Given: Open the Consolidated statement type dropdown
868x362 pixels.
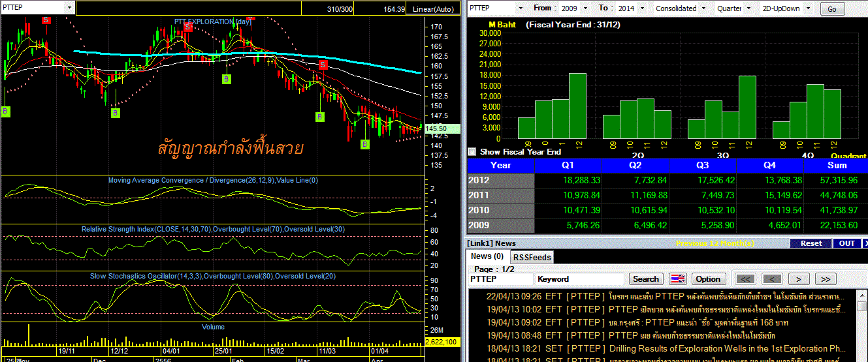Looking at the screenshot, I should [x=703, y=8].
